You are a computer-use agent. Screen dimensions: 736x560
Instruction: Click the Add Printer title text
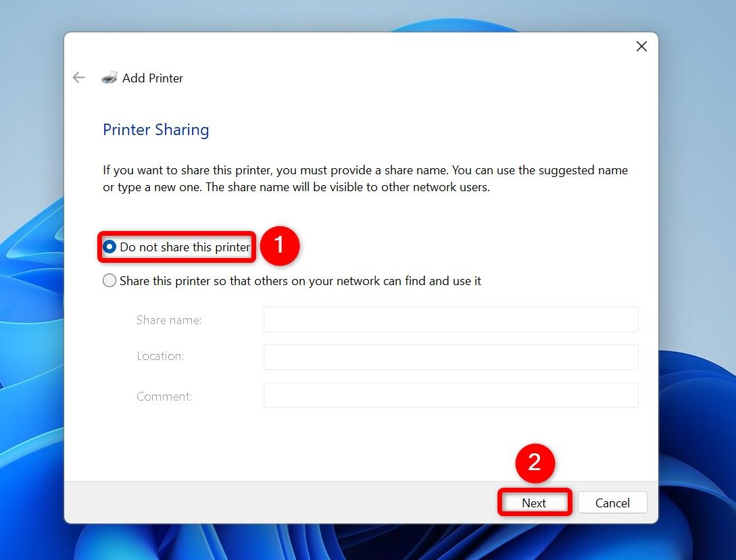point(153,78)
